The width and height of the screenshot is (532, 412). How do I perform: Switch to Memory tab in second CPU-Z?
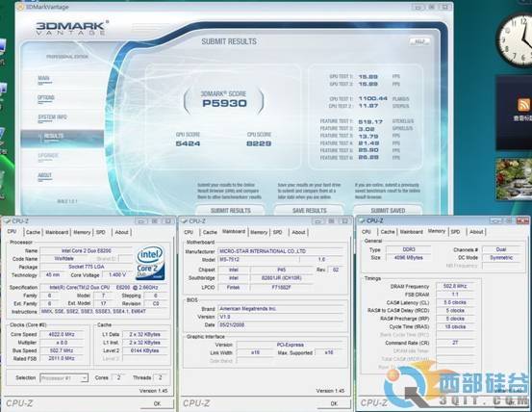(x=259, y=232)
